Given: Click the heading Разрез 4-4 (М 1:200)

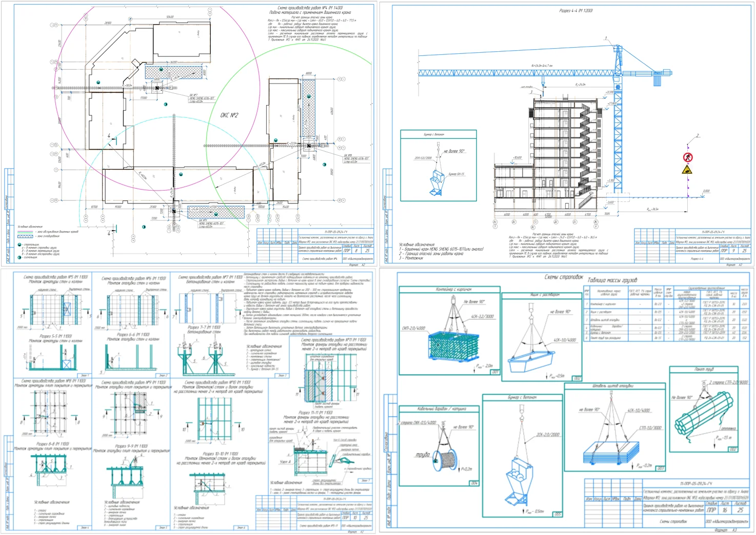Looking at the screenshot, I should pos(575,10).
